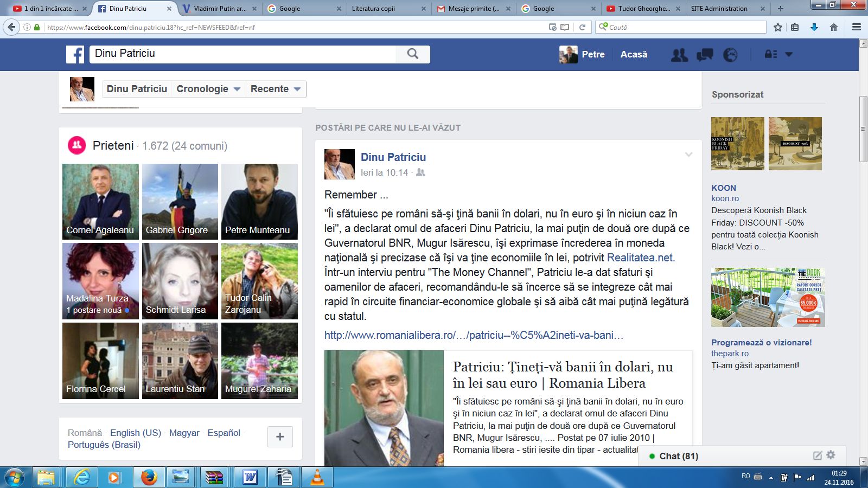Open friend thumbnail Florina Cercel

click(x=100, y=361)
